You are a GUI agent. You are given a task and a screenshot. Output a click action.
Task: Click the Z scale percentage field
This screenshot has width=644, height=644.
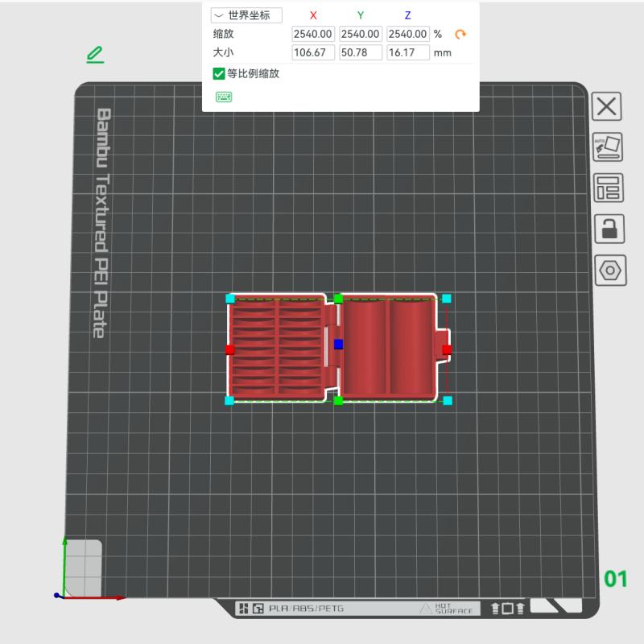pyautogui.click(x=408, y=34)
